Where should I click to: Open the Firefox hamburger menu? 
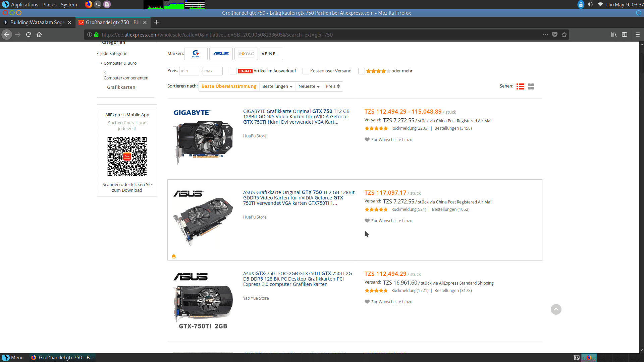[x=638, y=35]
